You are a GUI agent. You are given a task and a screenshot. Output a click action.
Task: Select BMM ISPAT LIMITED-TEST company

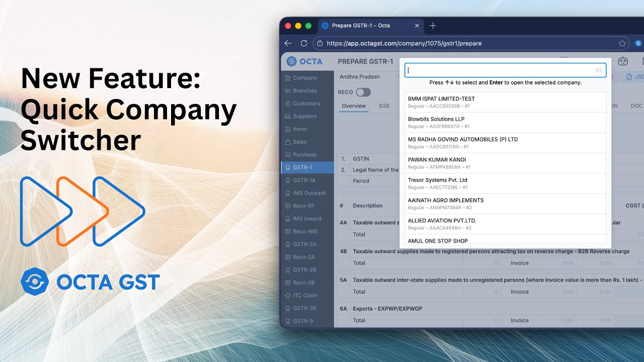click(506, 102)
